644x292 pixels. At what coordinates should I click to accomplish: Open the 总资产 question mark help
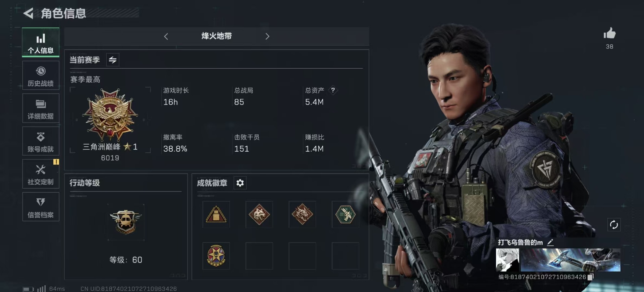(x=333, y=90)
